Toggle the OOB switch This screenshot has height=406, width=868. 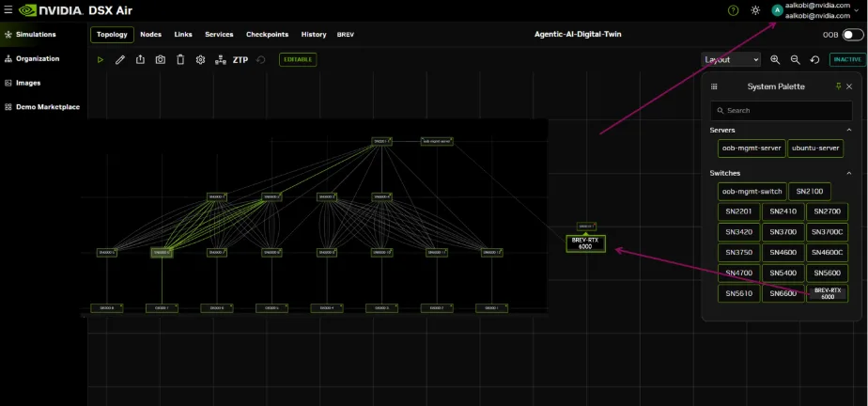click(853, 35)
